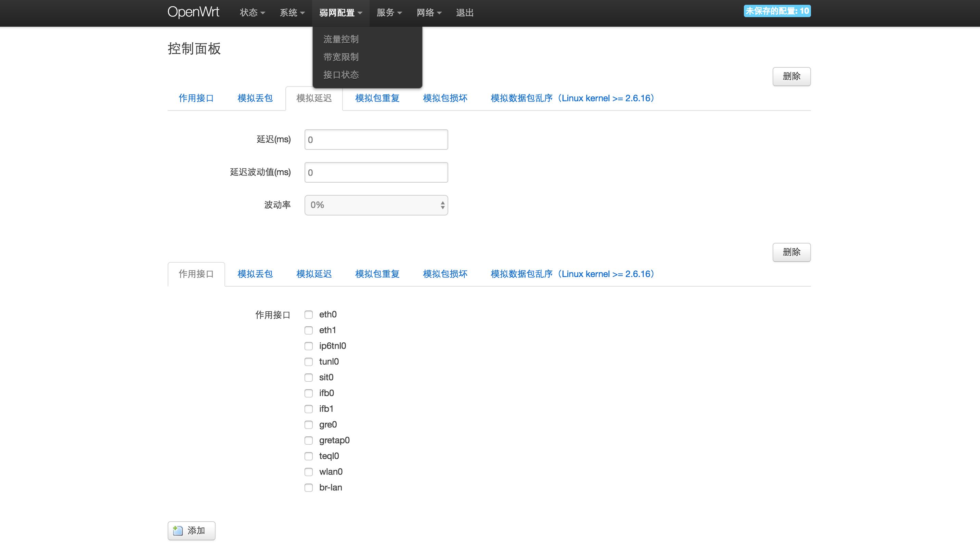Switch to first section's 模拟丢包 tab
The height and width of the screenshot is (551, 980).
click(x=255, y=98)
